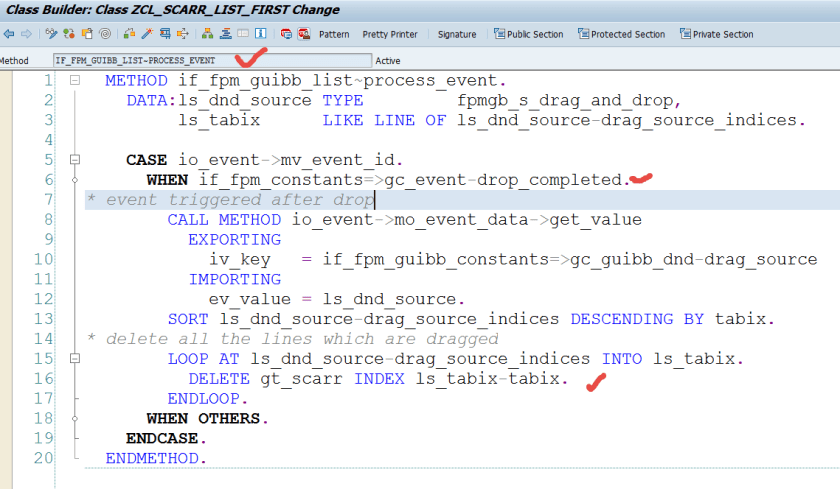The height and width of the screenshot is (489, 840).
Task: Click the ENDLOOP keyword
Action: pyautogui.click(x=204, y=398)
